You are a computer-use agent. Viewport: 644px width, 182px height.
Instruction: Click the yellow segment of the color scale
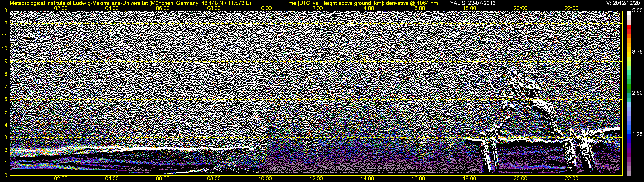(629, 54)
